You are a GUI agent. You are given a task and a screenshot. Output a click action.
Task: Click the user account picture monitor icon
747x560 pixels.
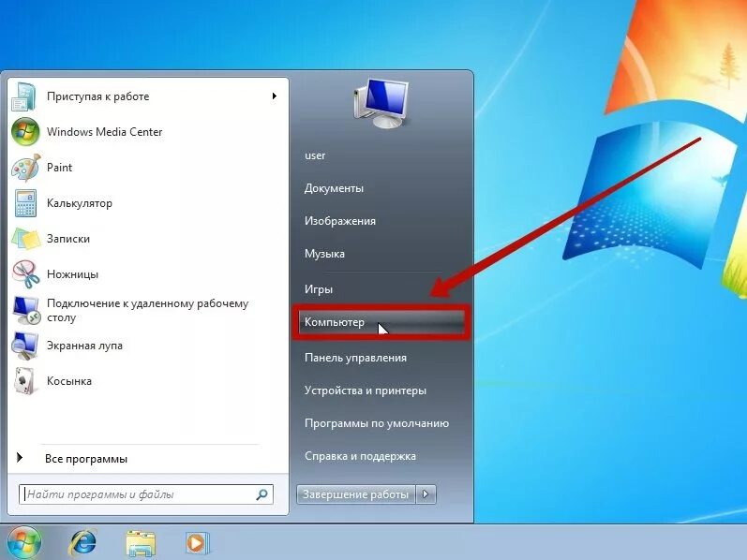click(x=381, y=104)
